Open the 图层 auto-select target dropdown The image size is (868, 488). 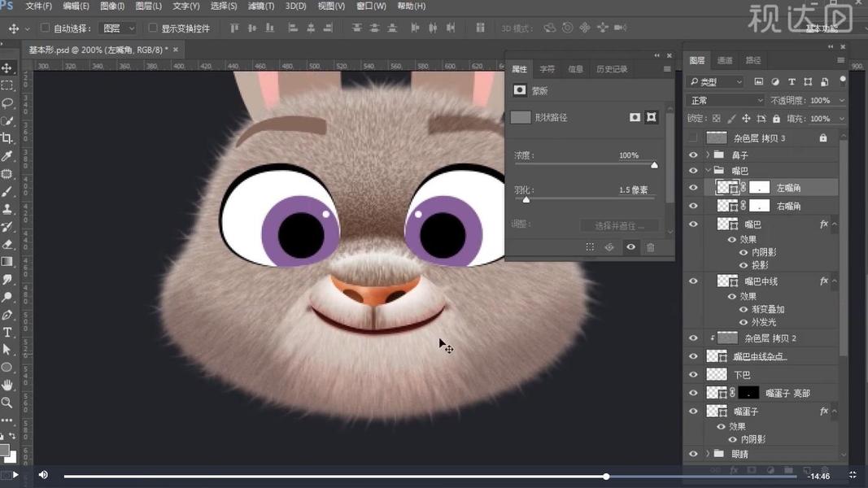pos(117,28)
